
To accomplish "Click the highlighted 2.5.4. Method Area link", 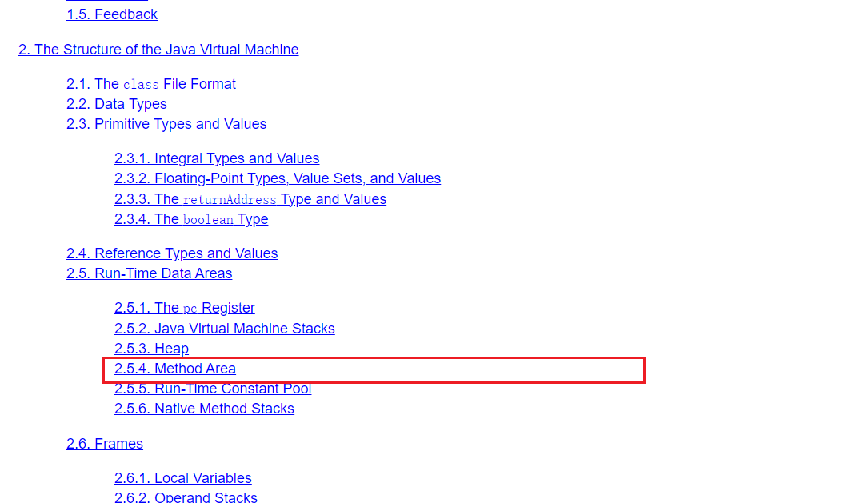I will click(175, 369).
